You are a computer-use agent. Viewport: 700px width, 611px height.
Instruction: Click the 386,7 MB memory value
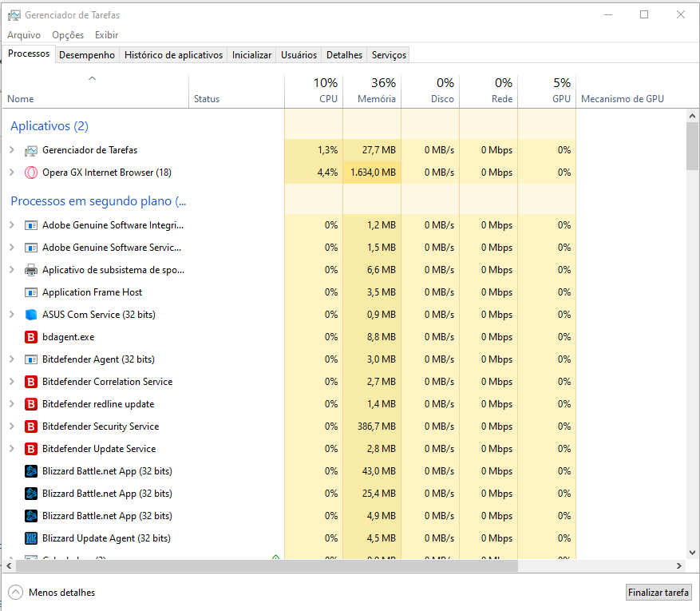coord(377,426)
